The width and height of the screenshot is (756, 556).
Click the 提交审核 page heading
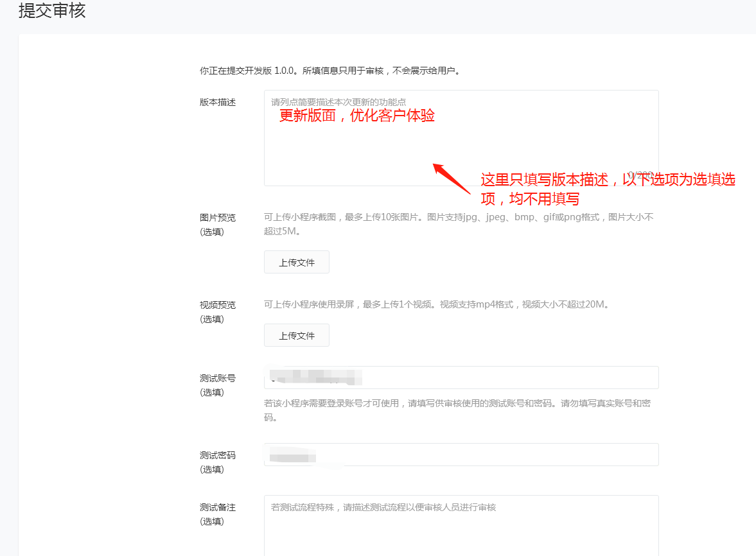click(52, 11)
